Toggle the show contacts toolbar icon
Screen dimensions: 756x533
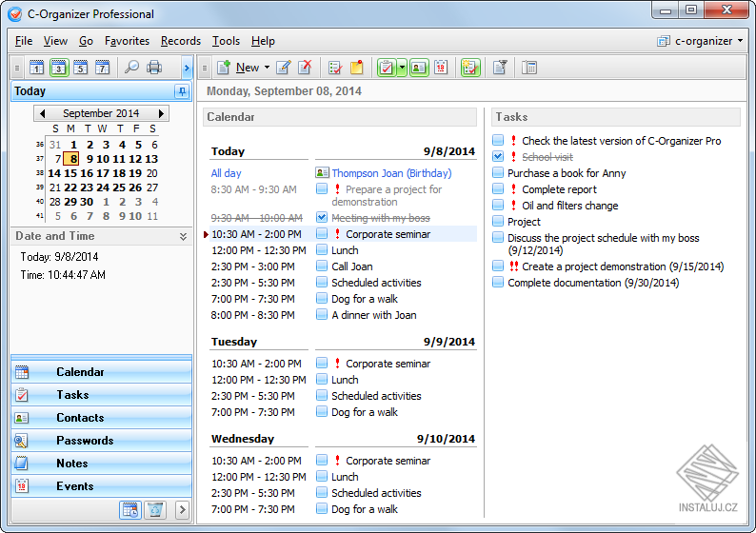tap(419, 68)
